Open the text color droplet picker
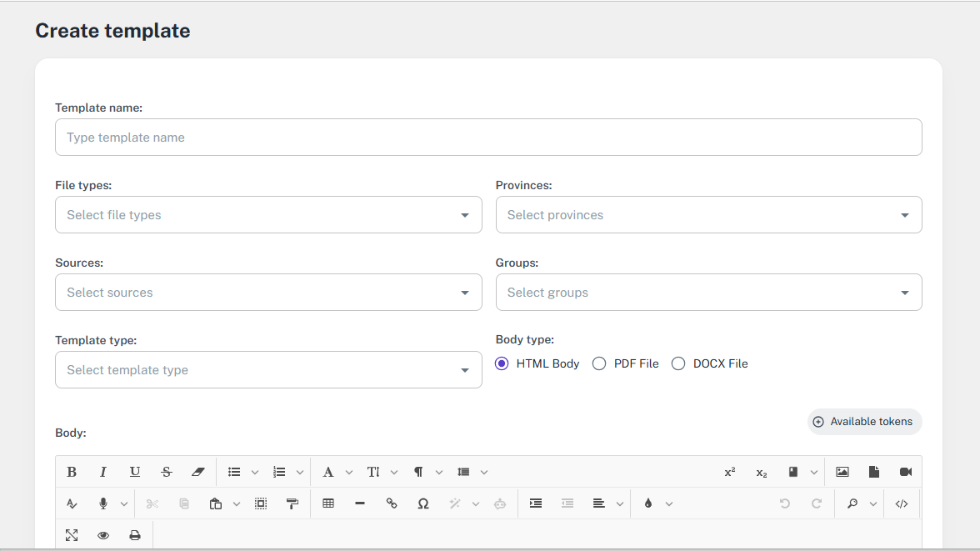This screenshot has width=980, height=551. [648, 503]
